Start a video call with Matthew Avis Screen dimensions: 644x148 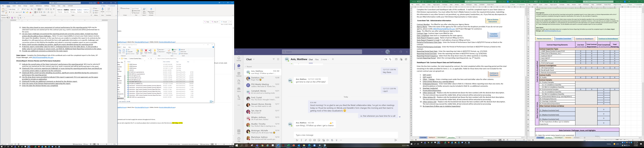(386, 59)
